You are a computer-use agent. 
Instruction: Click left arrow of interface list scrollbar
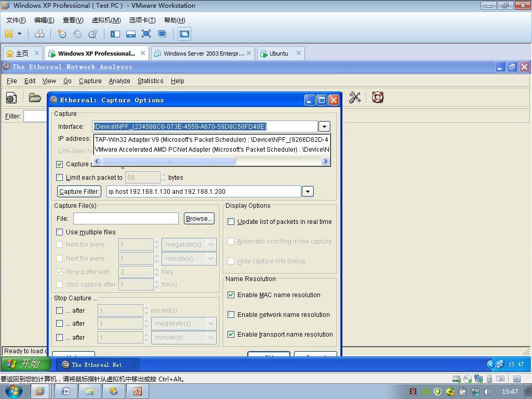point(97,162)
